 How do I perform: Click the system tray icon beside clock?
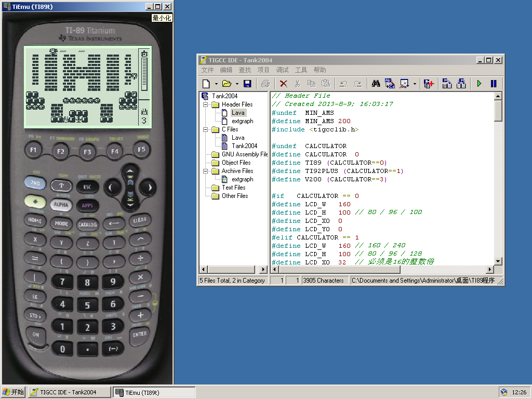[x=504, y=392]
